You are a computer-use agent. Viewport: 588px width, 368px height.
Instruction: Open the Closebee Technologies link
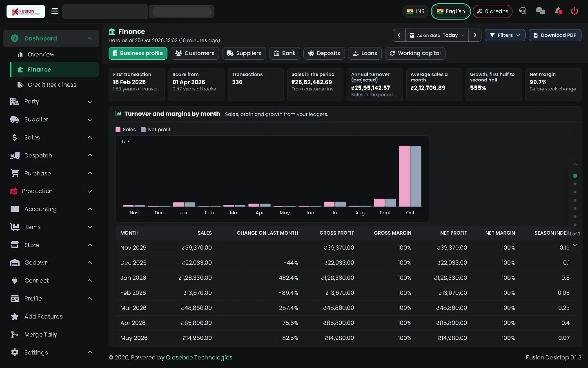pos(199,357)
